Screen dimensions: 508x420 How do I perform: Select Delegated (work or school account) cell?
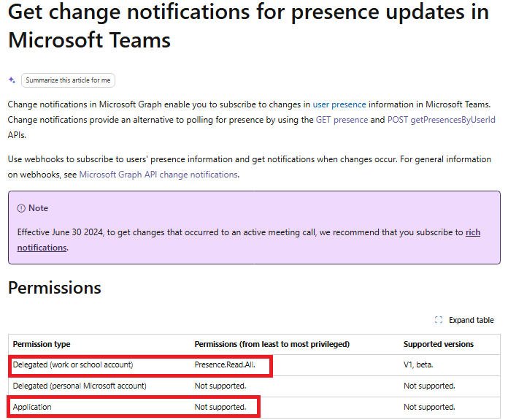(73, 365)
